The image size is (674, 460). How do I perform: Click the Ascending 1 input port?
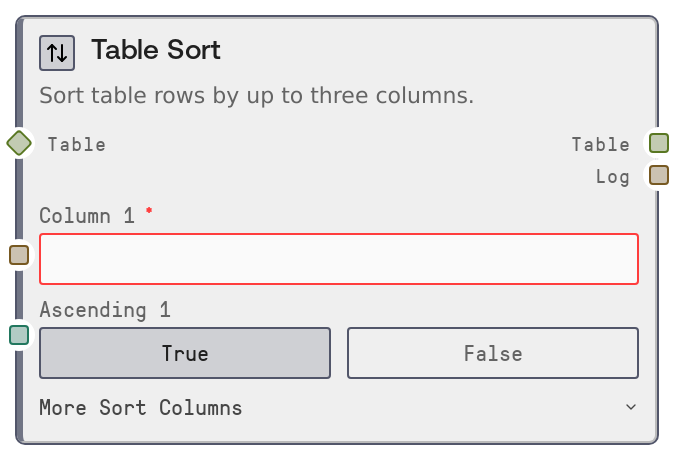(19, 335)
